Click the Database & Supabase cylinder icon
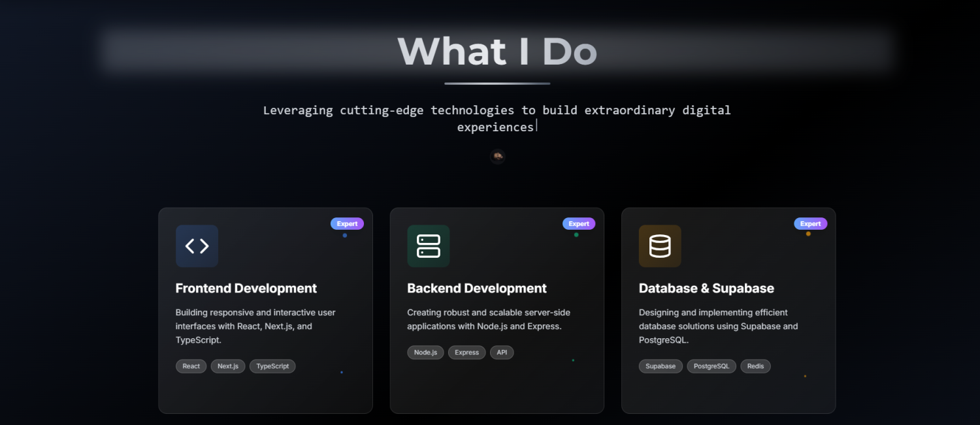Viewport: 980px width, 425px height. tap(660, 246)
